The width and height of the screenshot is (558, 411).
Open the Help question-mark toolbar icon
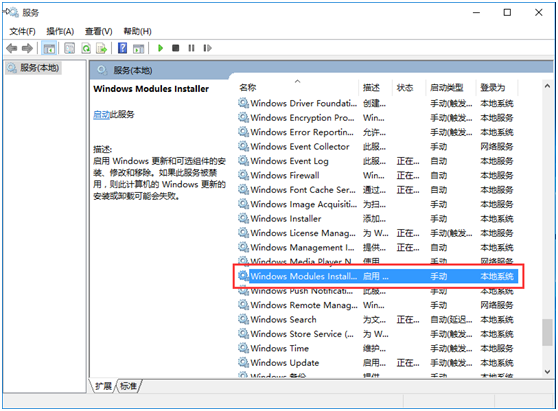pos(122,48)
